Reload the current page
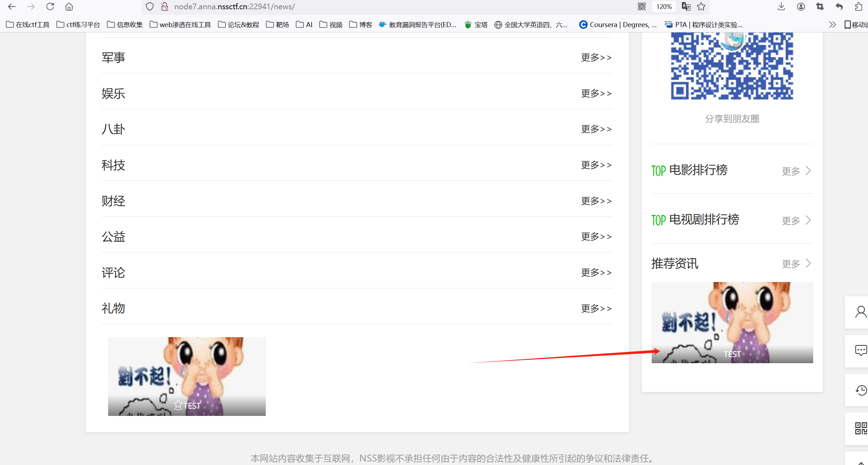 [50, 6]
